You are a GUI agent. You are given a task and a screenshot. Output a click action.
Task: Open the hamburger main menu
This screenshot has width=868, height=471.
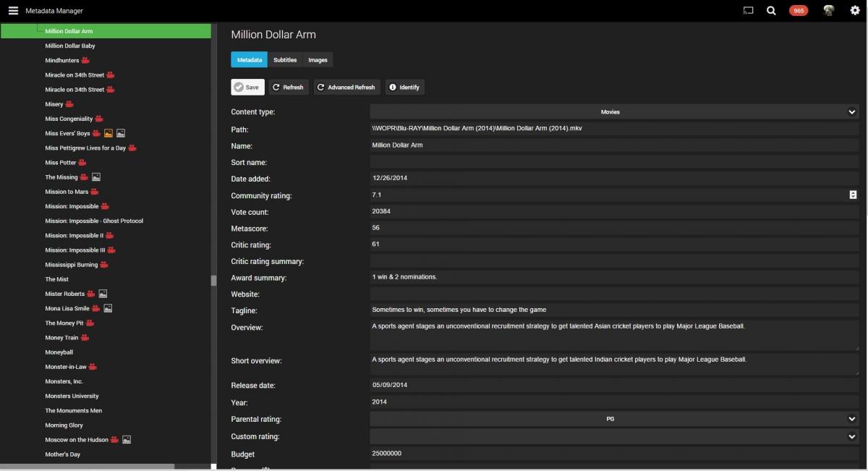coord(13,11)
